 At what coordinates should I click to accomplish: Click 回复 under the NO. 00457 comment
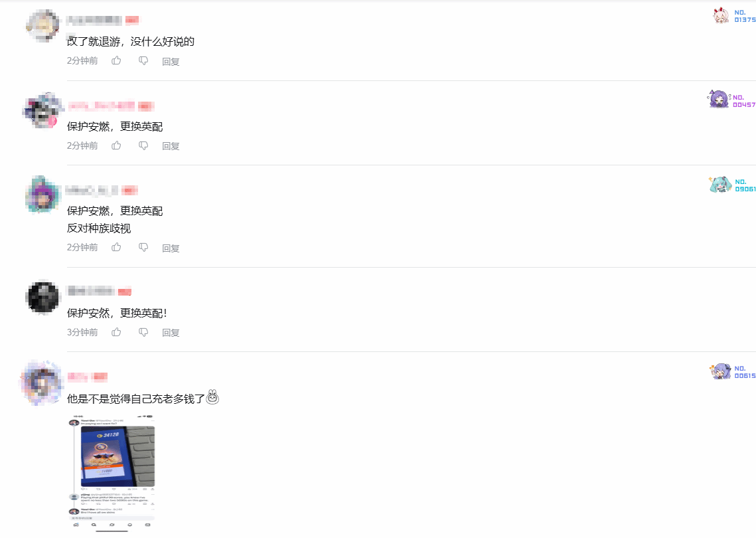pyautogui.click(x=171, y=146)
